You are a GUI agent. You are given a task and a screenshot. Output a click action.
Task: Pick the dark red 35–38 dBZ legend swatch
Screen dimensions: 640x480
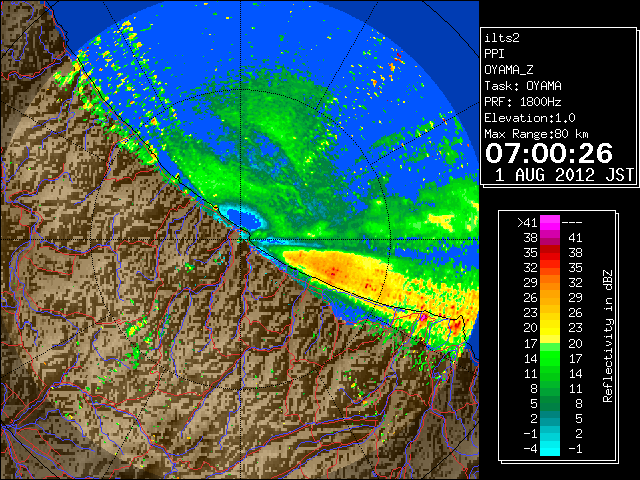pos(550,252)
